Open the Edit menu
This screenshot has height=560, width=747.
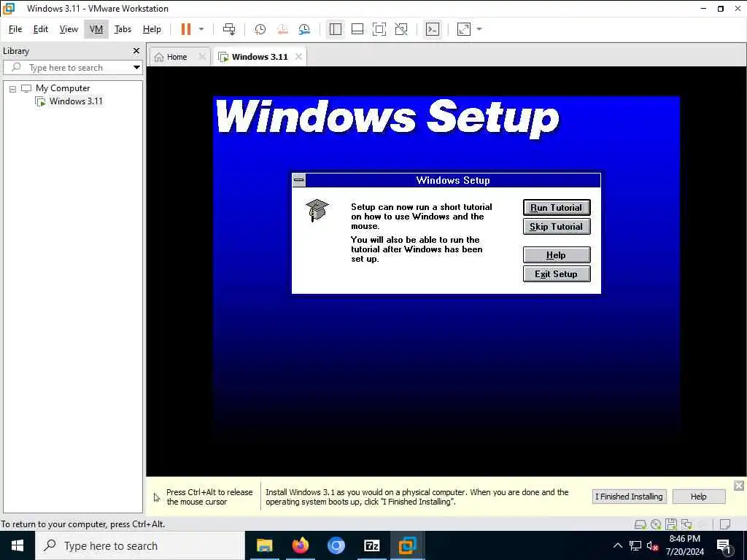click(41, 29)
